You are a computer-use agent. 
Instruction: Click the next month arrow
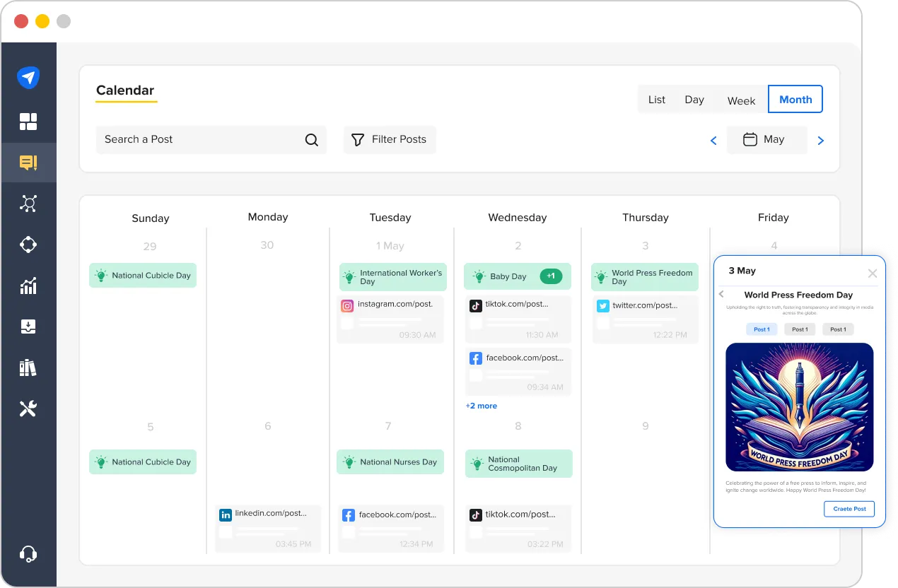820,140
